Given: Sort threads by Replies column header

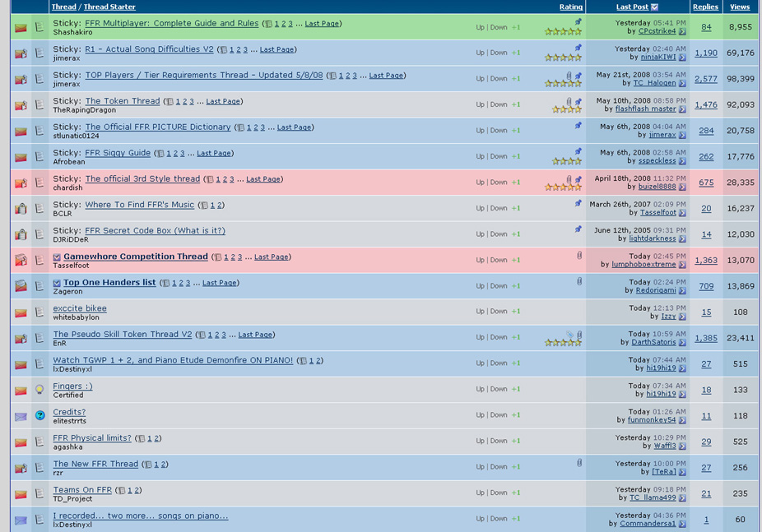Looking at the screenshot, I should pos(705,7).
